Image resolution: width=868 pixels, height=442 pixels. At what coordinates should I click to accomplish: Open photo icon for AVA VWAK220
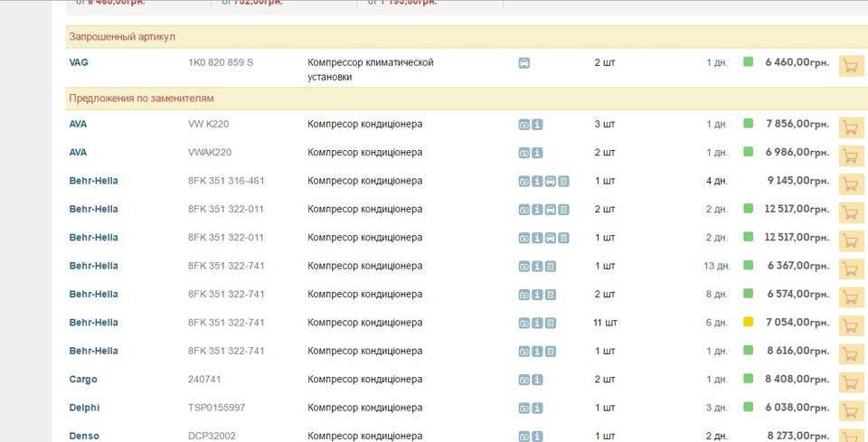click(524, 153)
